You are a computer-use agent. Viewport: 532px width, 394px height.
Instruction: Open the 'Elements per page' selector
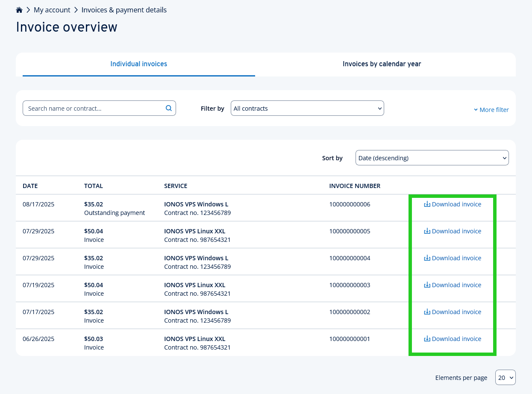(x=505, y=377)
